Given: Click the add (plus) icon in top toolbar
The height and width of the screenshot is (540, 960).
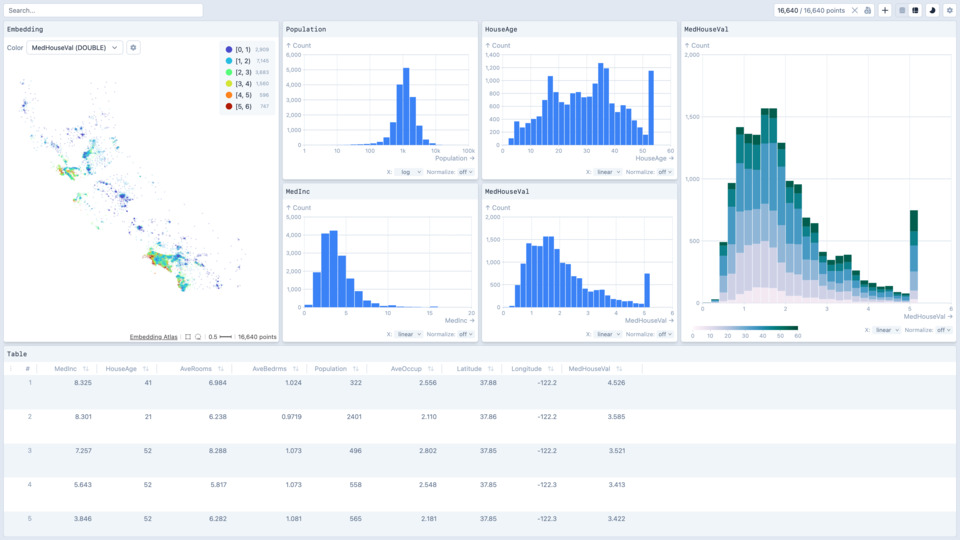Looking at the screenshot, I should (885, 10).
